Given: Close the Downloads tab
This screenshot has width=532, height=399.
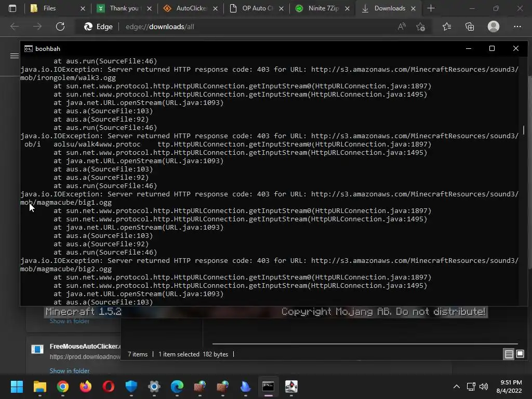Looking at the screenshot, I should (x=413, y=9).
